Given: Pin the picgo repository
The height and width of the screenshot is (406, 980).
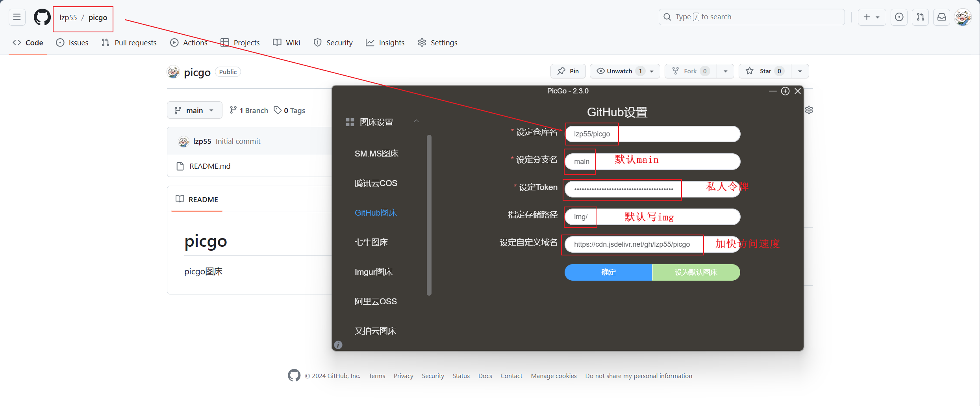Looking at the screenshot, I should point(568,71).
